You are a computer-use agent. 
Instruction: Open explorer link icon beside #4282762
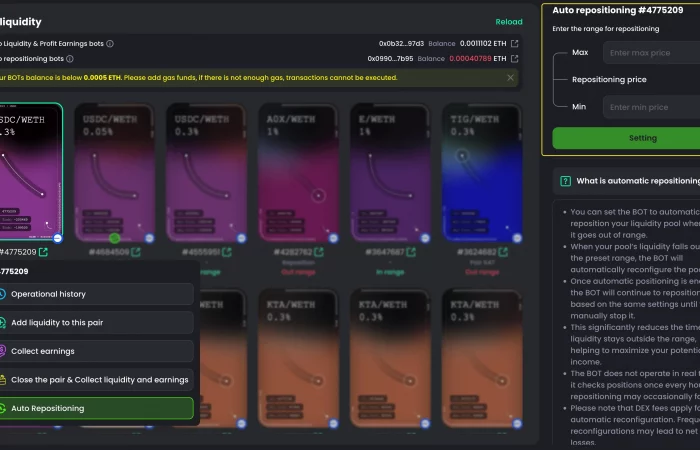coord(319,252)
